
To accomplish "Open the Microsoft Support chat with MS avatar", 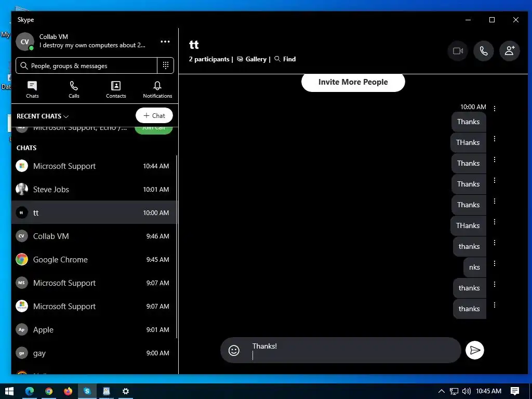I will 95,283.
